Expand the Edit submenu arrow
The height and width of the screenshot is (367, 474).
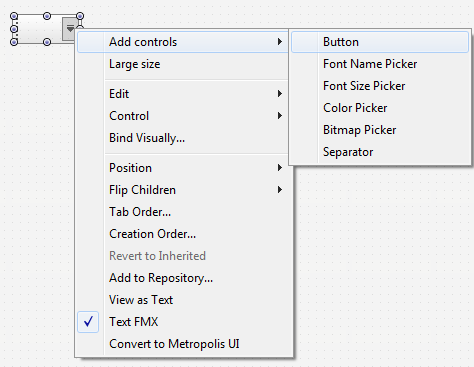(280, 94)
